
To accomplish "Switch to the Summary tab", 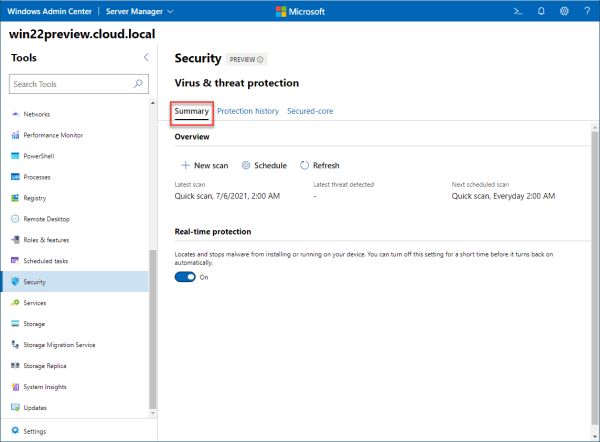I will (192, 111).
